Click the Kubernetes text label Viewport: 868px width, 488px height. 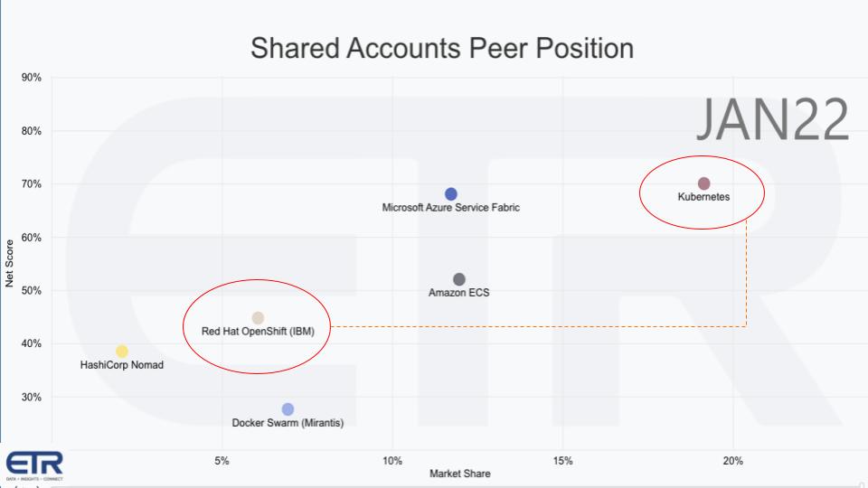[703, 196]
